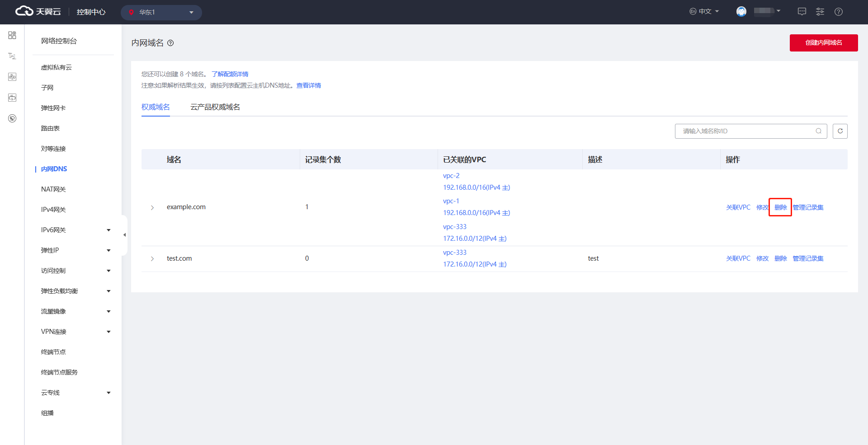Switch to 云产品权威域名 tab
Image resolution: width=868 pixels, height=445 pixels.
215,107
